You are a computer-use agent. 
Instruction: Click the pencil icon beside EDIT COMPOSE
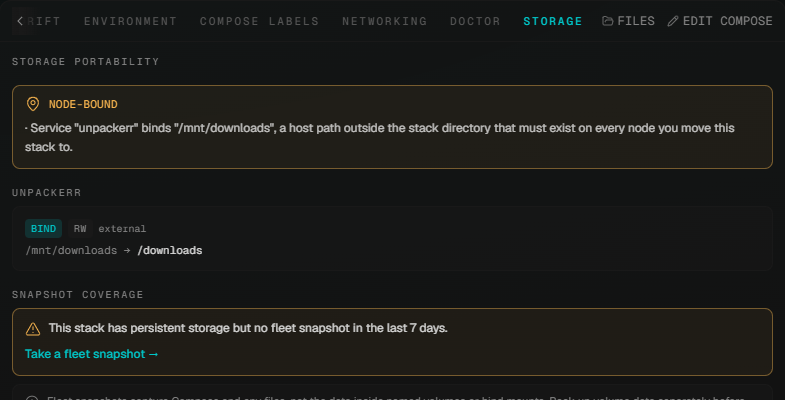point(673,21)
